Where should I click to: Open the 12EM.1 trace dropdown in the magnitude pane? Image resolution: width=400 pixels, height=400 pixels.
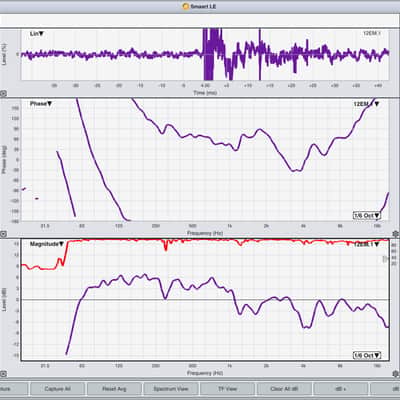tap(366, 244)
